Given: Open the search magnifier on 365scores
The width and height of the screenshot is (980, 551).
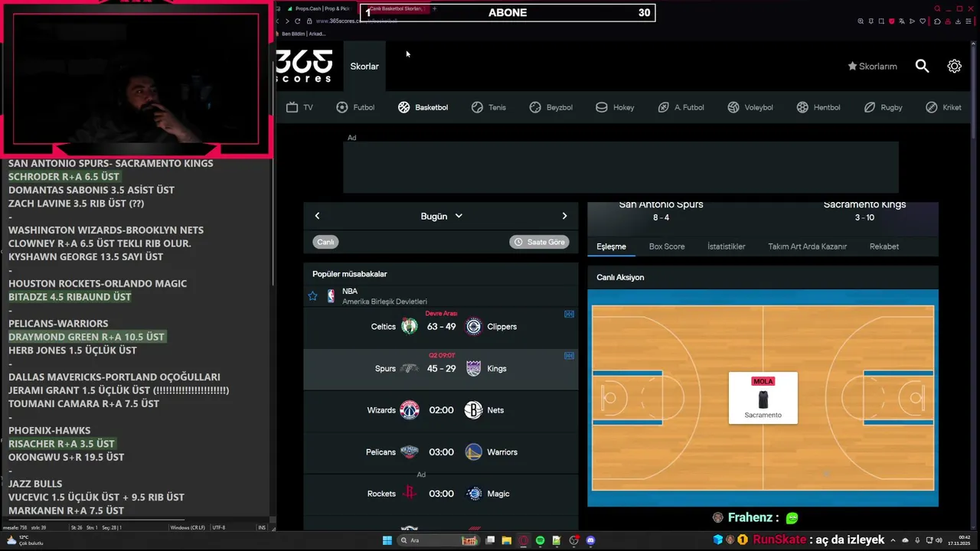Looking at the screenshot, I should click(922, 67).
